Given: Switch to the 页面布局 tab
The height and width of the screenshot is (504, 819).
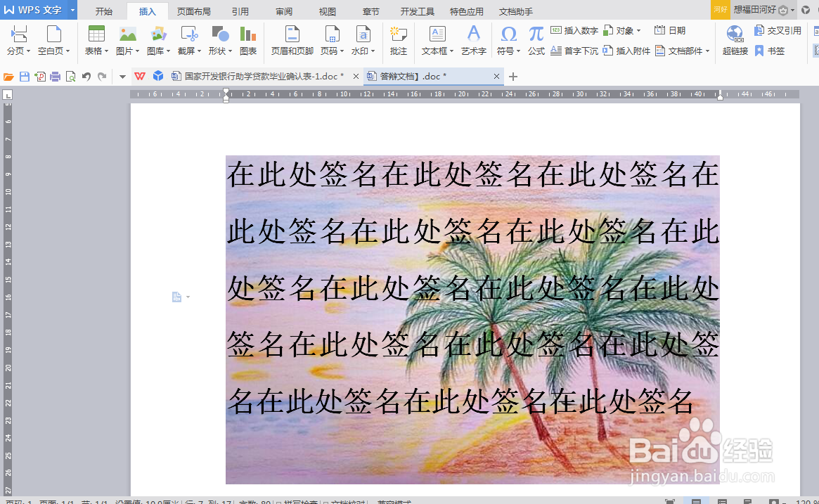Looking at the screenshot, I should coord(194,11).
